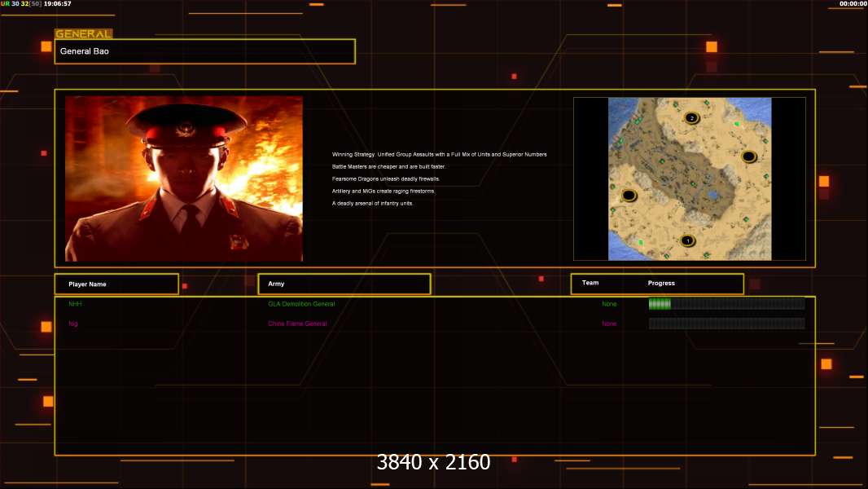The width and height of the screenshot is (868, 489).
Task: Click the Winning Strategy description line
Action: pyautogui.click(x=439, y=155)
